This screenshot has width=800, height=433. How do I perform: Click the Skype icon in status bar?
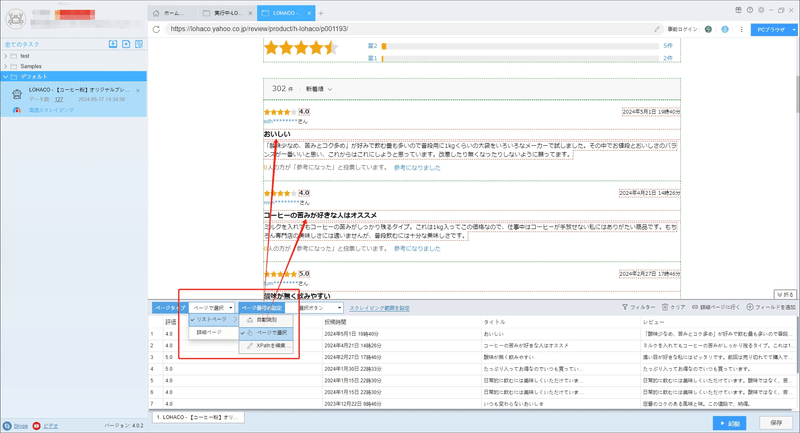(7, 426)
